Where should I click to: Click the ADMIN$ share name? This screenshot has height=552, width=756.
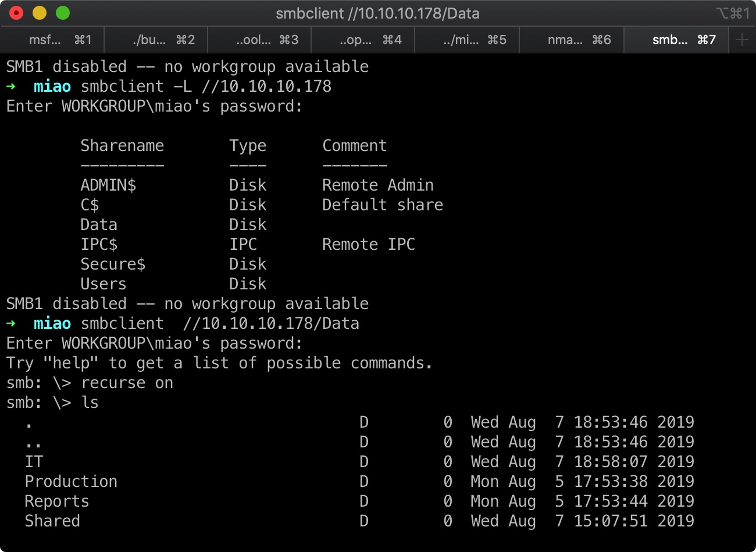click(x=108, y=185)
